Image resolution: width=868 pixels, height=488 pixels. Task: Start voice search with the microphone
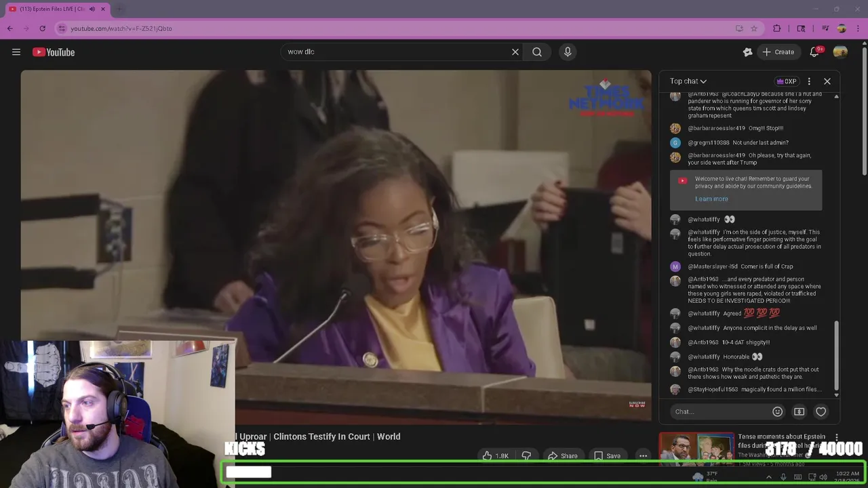tap(568, 52)
